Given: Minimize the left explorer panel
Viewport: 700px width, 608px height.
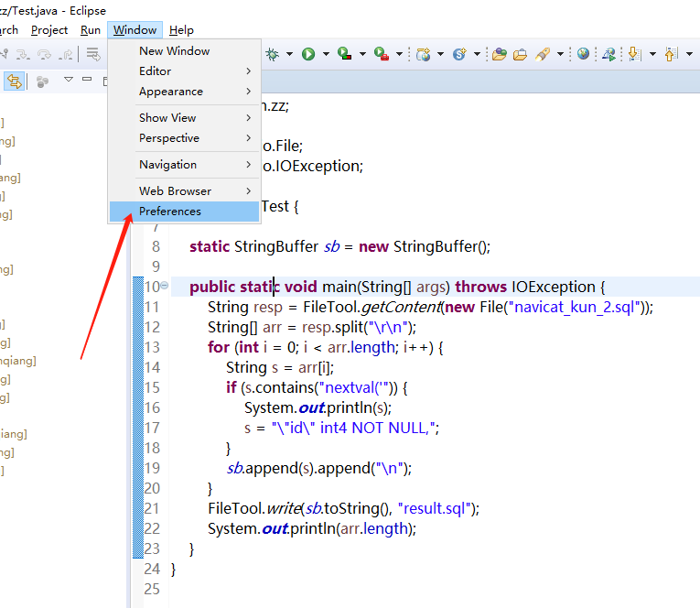Looking at the screenshot, I should click(87, 79).
